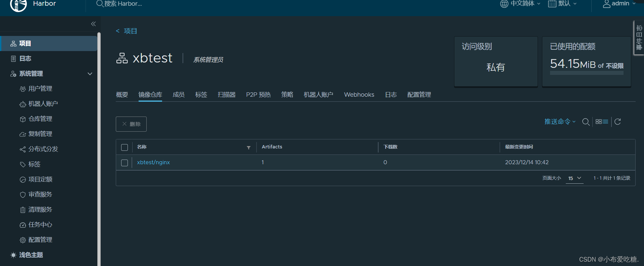Viewport: 644px width, 266px height.
Task: Click the search magnifier icon in header
Action: [100, 4]
